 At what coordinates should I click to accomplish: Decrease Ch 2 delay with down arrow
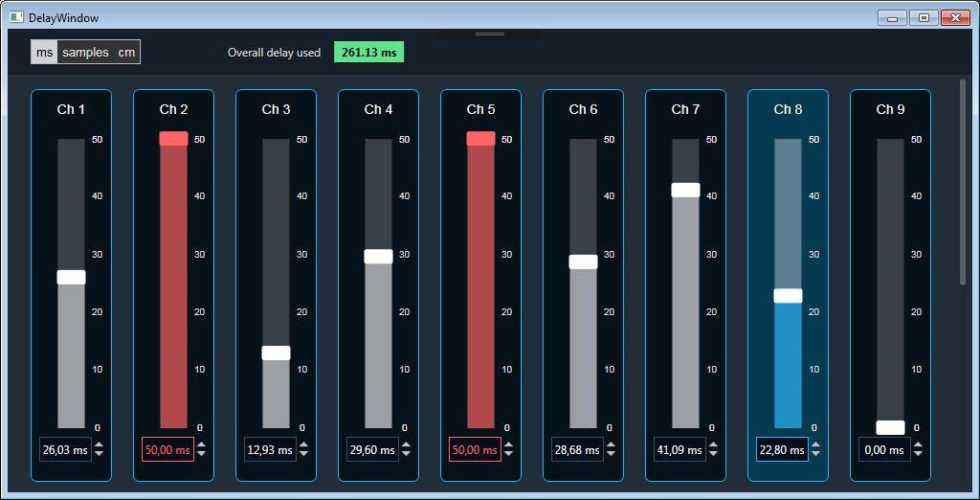(x=201, y=454)
